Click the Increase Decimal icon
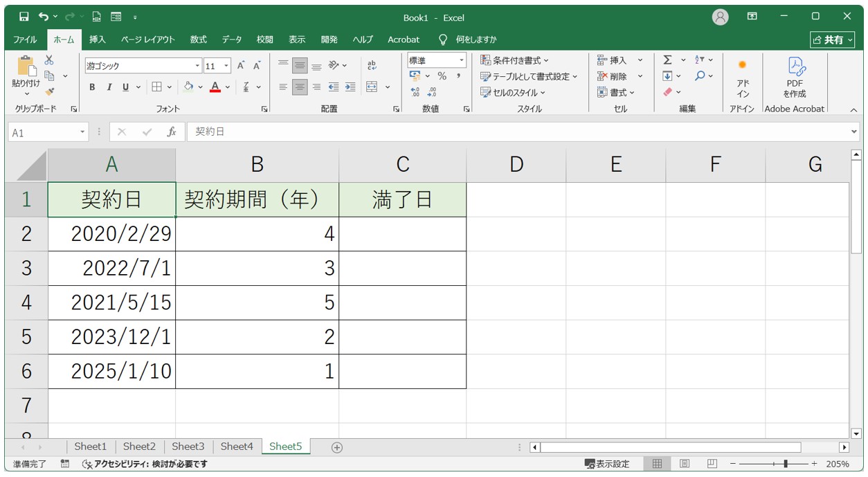 pyautogui.click(x=415, y=91)
